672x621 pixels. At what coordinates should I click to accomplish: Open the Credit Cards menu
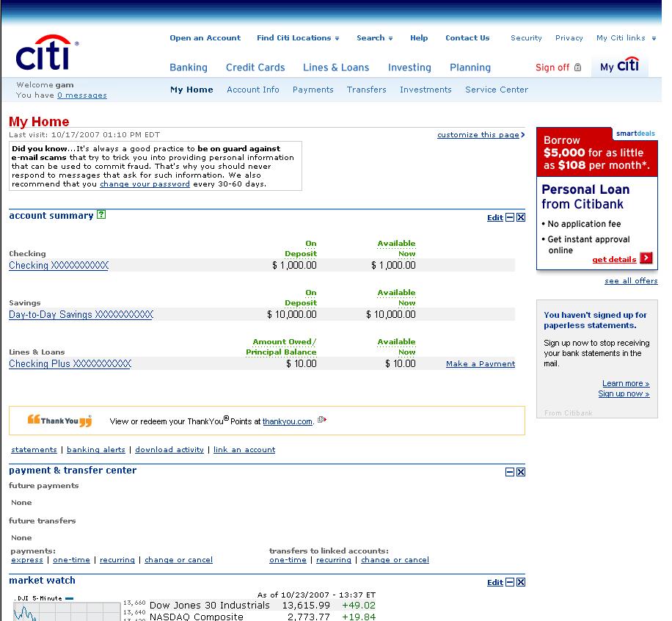tap(255, 68)
